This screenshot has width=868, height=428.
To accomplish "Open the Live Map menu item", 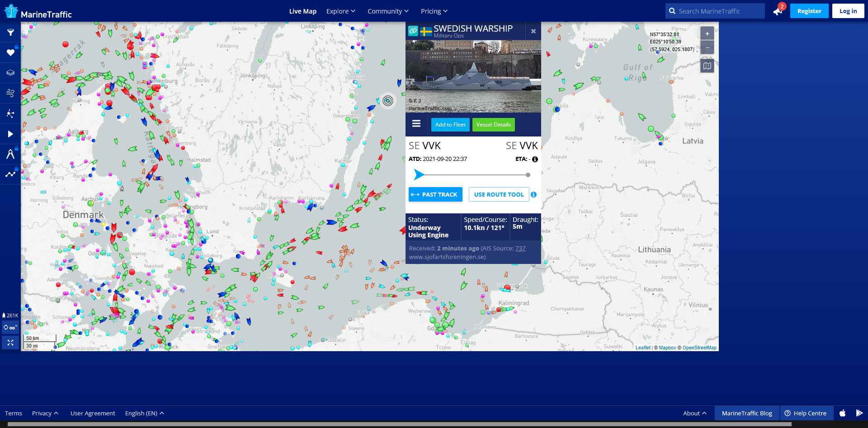I will pos(302,11).
